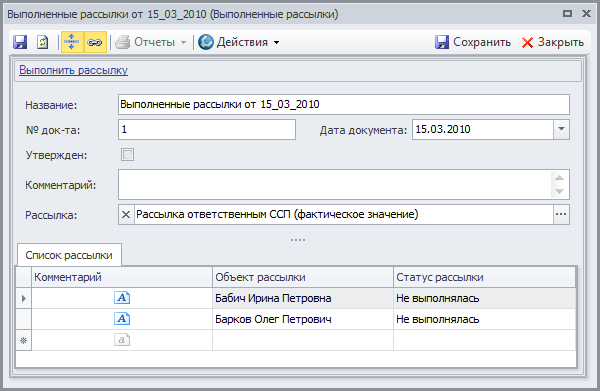
Task: Close window with title bar X
Action: pyautogui.click(x=586, y=14)
